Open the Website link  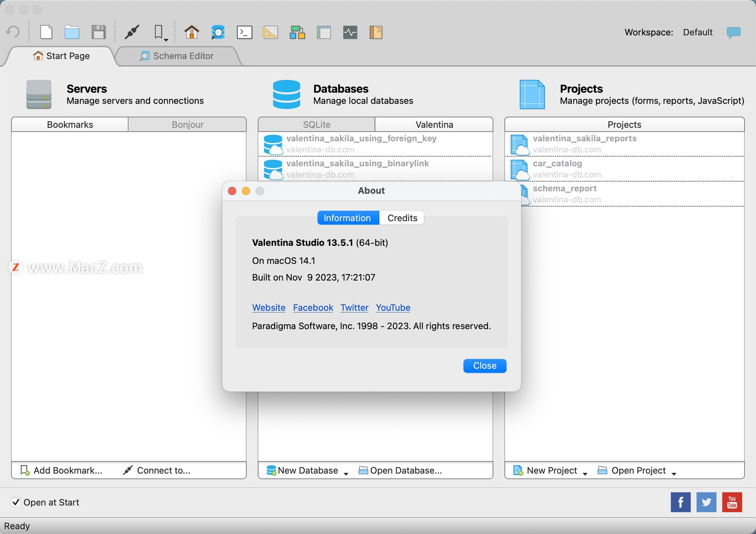[x=269, y=307]
